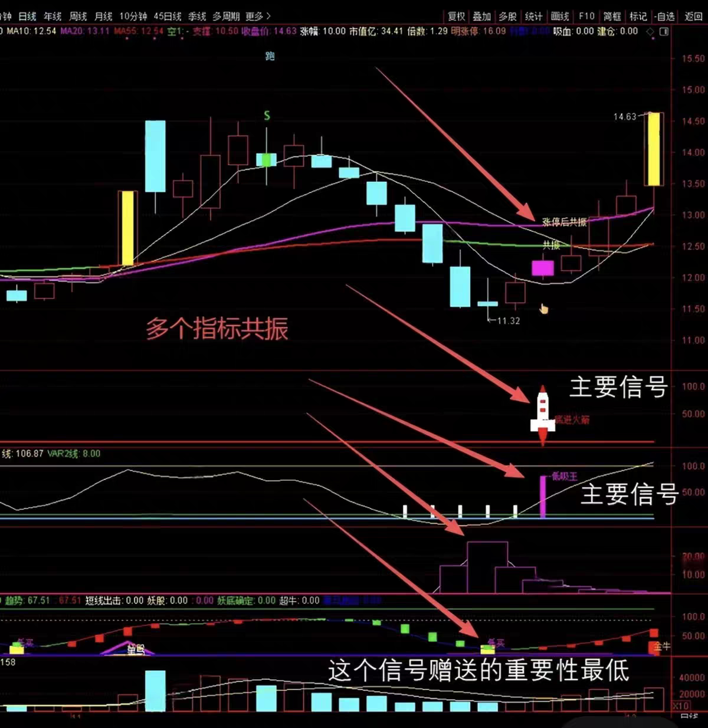708x728 pixels.
Task: Click the MA55: 12.54 indicator value
Action: point(138,31)
